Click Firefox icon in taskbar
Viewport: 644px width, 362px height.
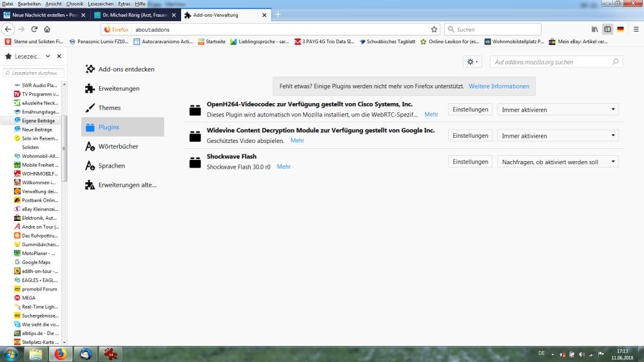(x=61, y=354)
